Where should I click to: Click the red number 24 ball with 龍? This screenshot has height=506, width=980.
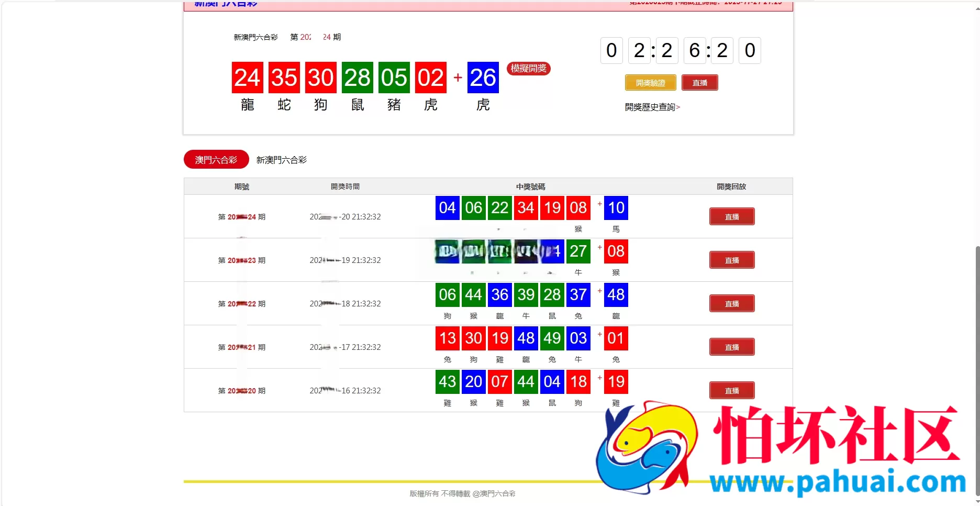[x=247, y=78]
